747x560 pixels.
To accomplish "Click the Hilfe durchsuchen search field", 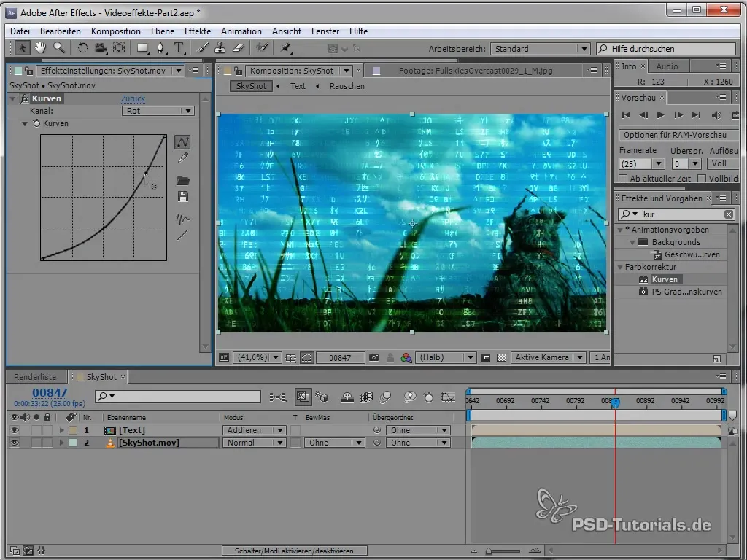I will point(667,49).
